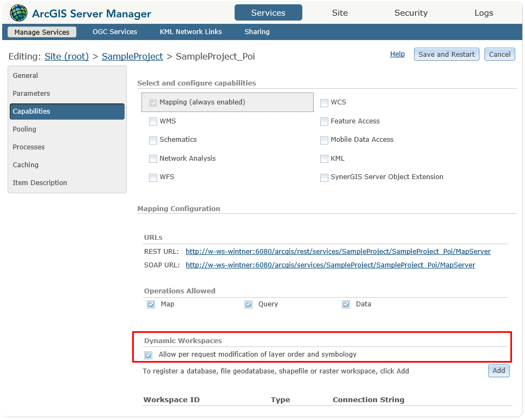
Task: Disable per request layer order modification
Action: coord(148,355)
